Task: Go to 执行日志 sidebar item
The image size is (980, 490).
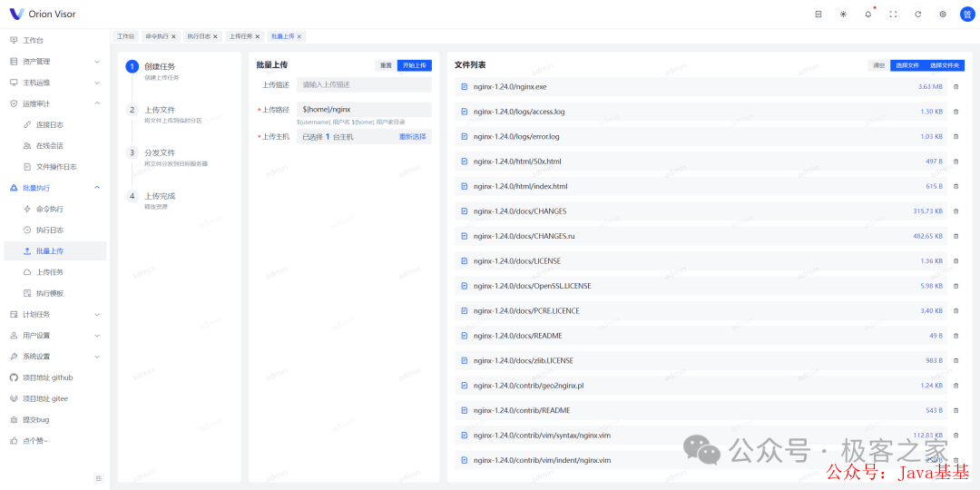Action: click(x=55, y=230)
